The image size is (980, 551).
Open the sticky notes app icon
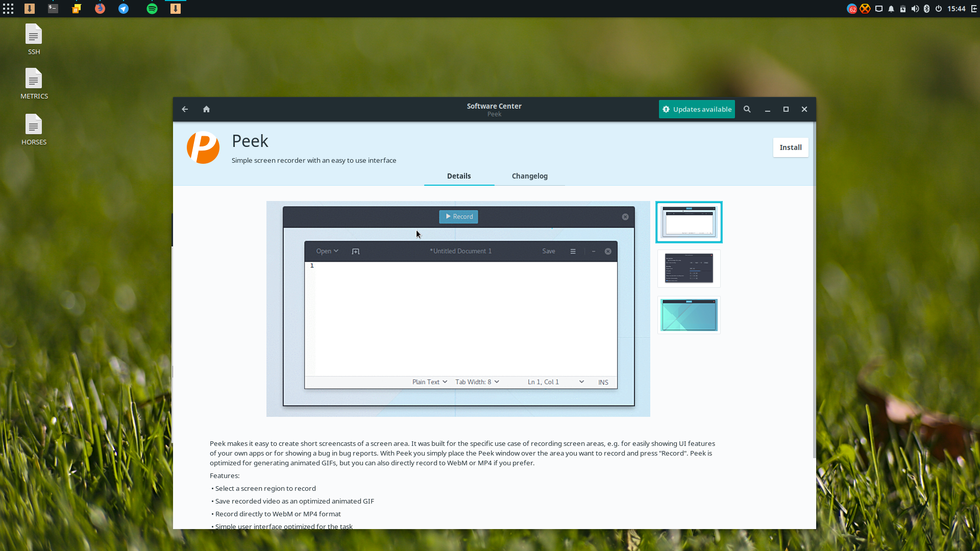77,9
